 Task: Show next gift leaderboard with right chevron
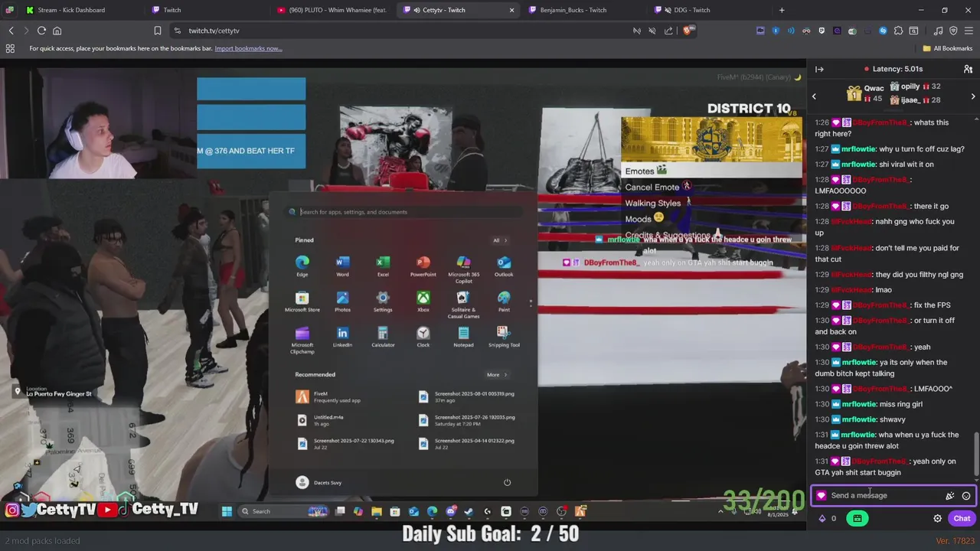coord(973,96)
